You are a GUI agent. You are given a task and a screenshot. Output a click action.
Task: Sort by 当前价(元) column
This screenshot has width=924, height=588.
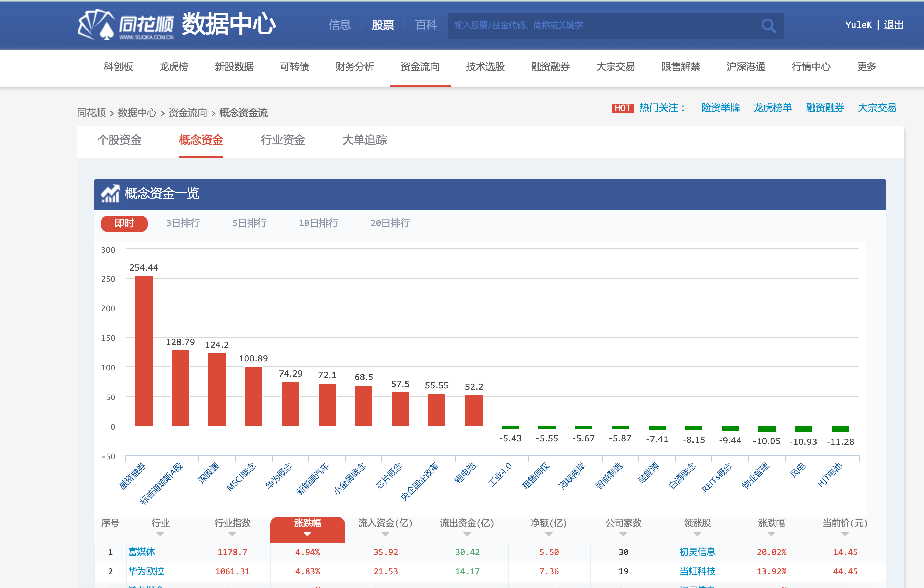[x=845, y=534]
